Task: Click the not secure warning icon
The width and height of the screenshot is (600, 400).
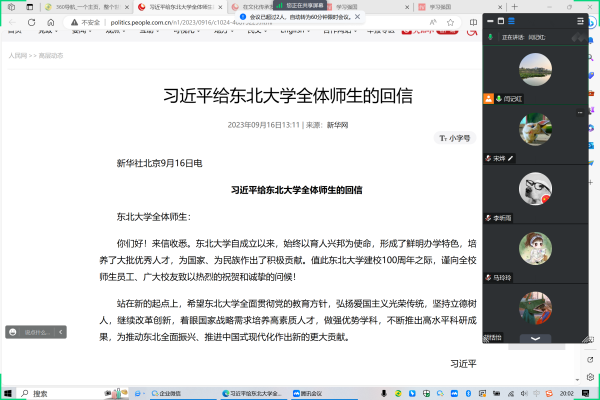Action: pyautogui.click(x=74, y=23)
